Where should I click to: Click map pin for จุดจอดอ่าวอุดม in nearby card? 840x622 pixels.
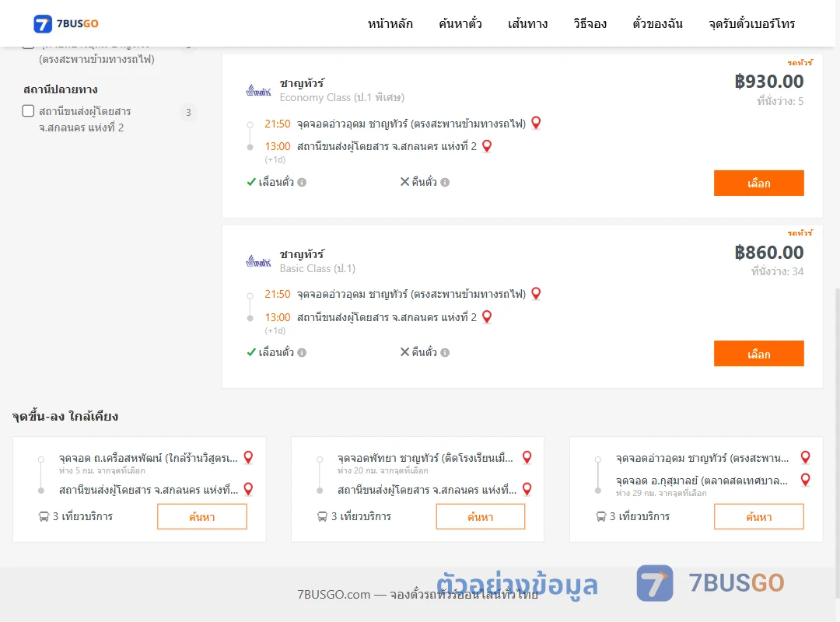pos(805,457)
